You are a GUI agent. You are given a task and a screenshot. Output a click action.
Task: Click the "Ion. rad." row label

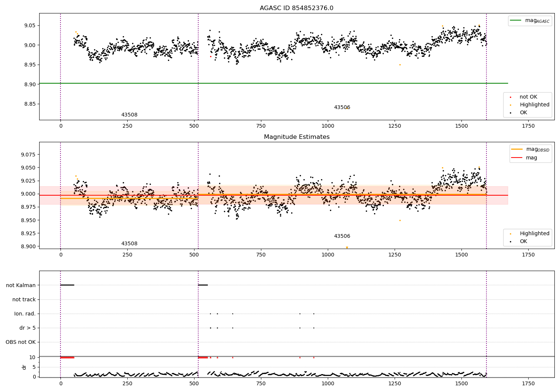pyautogui.click(x=25, y=314)
